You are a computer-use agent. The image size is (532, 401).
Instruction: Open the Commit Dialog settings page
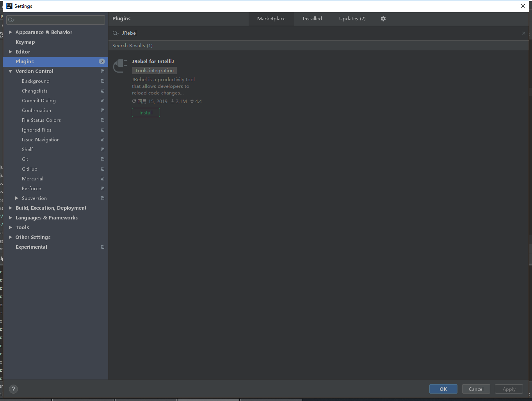tap(39, 101)
